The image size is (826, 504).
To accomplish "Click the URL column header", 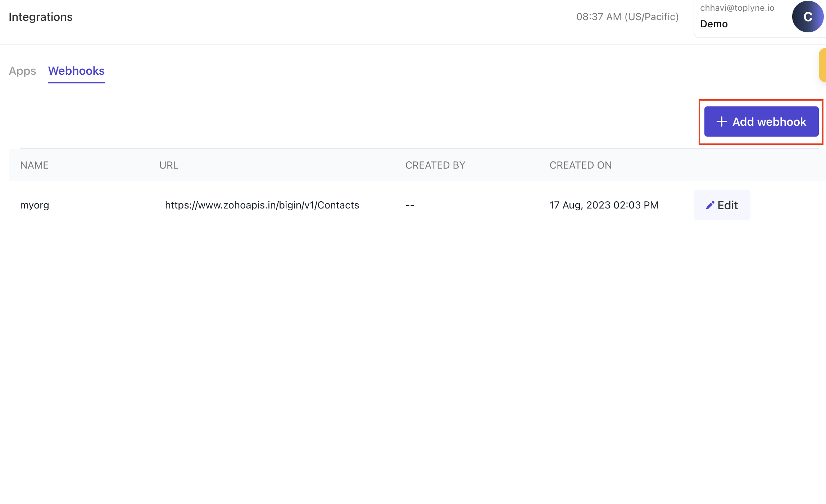I will [x=169, y=165].
